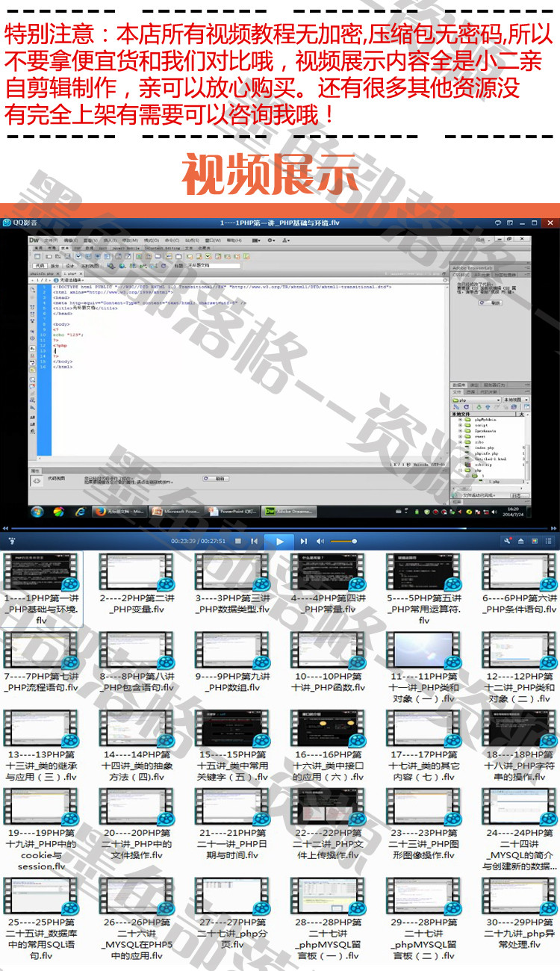Open the 修改(M) menu in Dreamweaver
Image resolution: width=560 pixels, height=971 pixels.
click(x=130, y=241)
